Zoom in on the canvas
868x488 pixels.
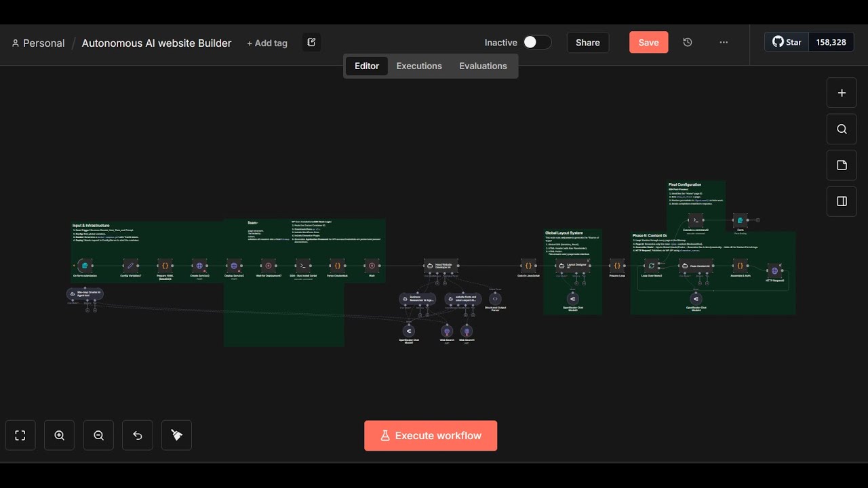(x=60, y=436)
